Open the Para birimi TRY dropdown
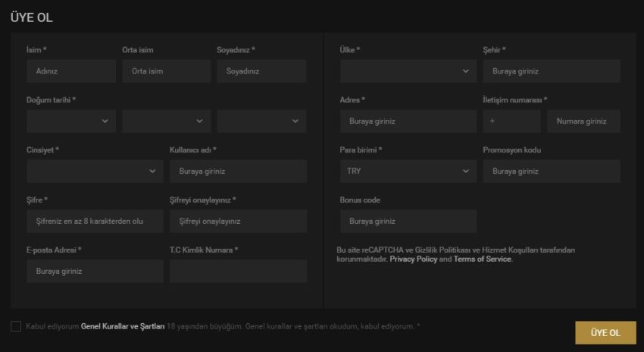This screenshot has height=352, width=644. click(x=408, y=171)
